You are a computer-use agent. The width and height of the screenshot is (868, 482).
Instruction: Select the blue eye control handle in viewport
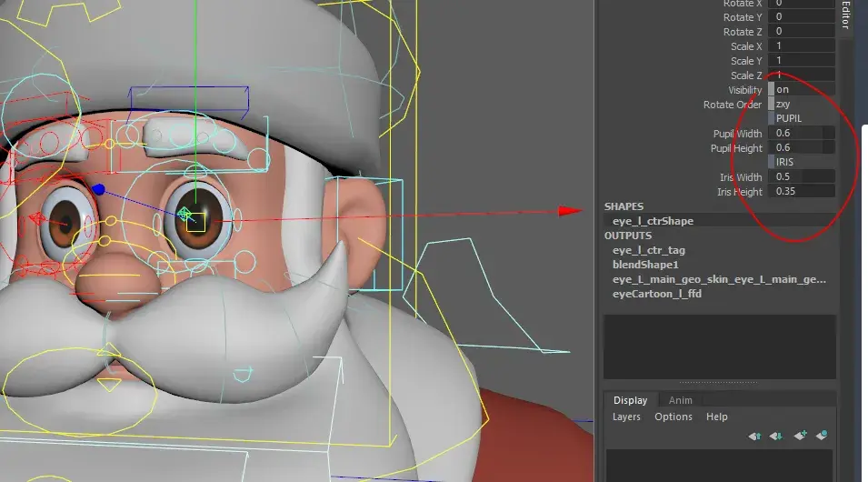point(98,189)
